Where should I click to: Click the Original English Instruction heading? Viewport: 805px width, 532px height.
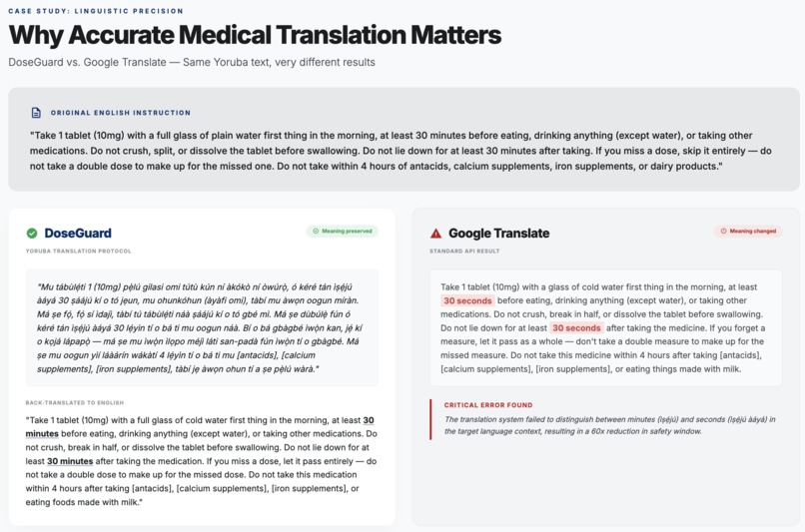[121, 113]
